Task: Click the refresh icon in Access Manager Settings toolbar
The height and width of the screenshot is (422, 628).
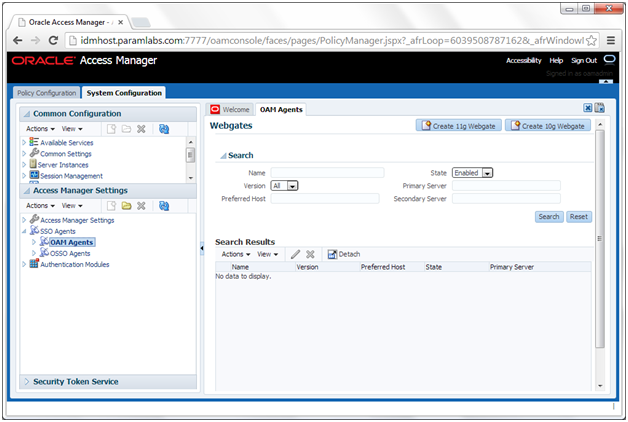Action: point(164,206)
